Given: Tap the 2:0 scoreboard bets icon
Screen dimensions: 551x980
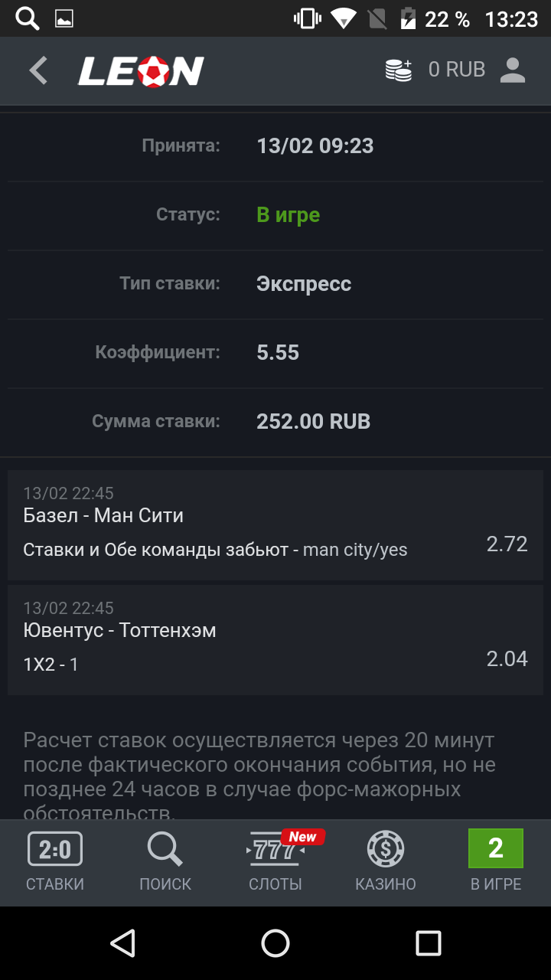Looking at the screenshot, I should pyautogui.click(x=55, y=849).
